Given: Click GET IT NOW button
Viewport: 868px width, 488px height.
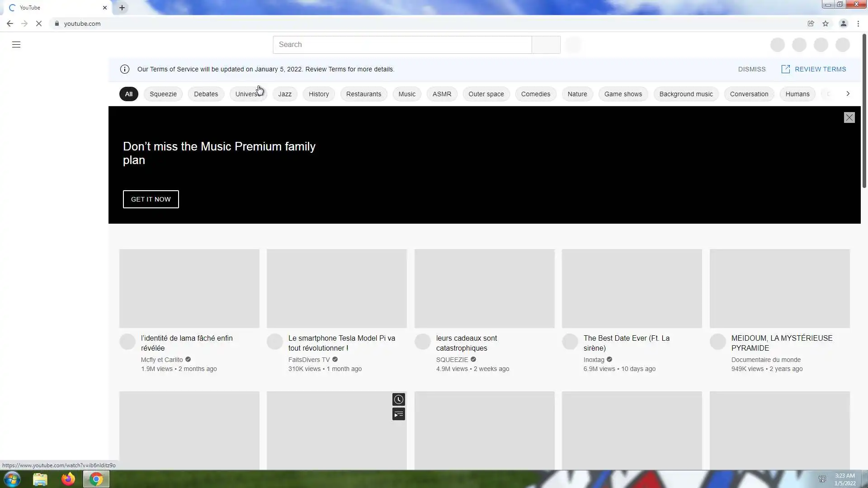Looking at the screenshot, I should (151, 199).
